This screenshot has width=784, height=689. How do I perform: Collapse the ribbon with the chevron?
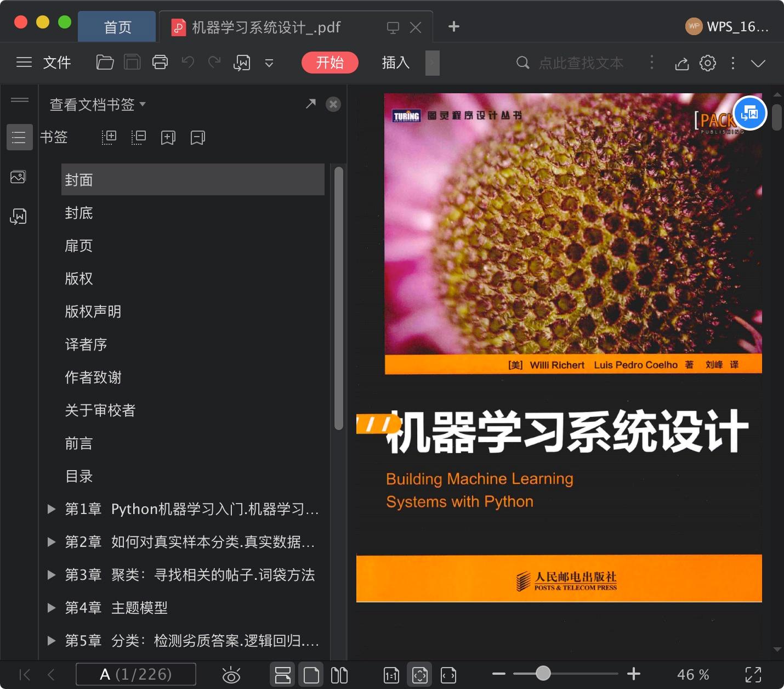pos(758,64)
